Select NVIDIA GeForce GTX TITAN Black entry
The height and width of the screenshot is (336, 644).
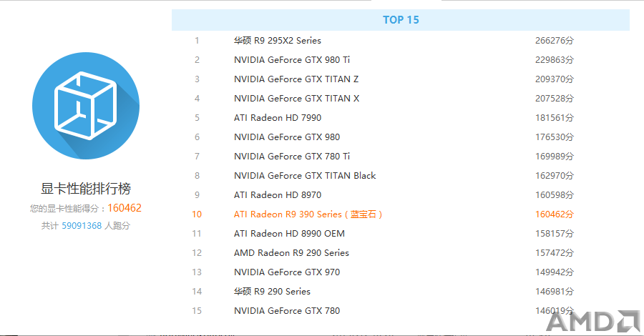point(305,176)
